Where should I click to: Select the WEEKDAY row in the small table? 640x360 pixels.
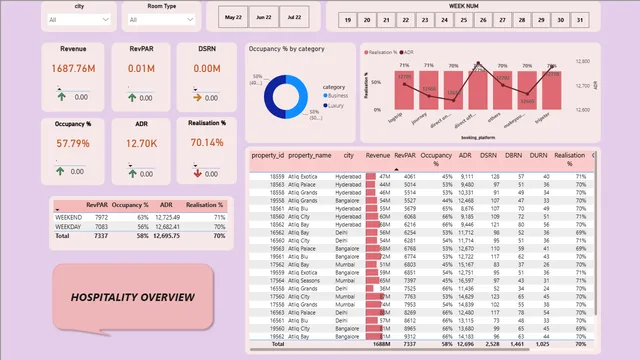coord(140,227)
